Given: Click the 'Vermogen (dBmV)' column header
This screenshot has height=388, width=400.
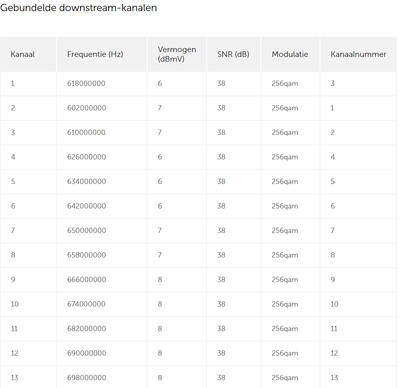Looking at the screenshot, I should click(x=177, y=54).
